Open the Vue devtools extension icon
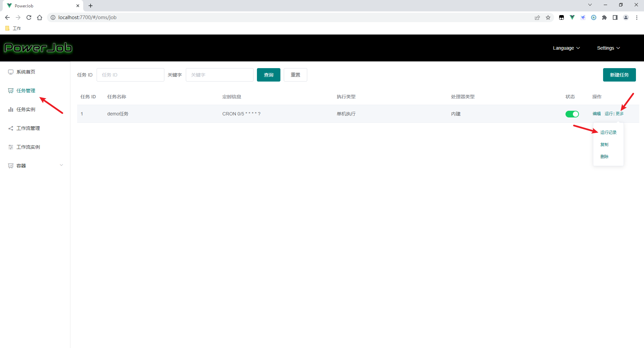The image size is (644, 348). pos(572,17)
